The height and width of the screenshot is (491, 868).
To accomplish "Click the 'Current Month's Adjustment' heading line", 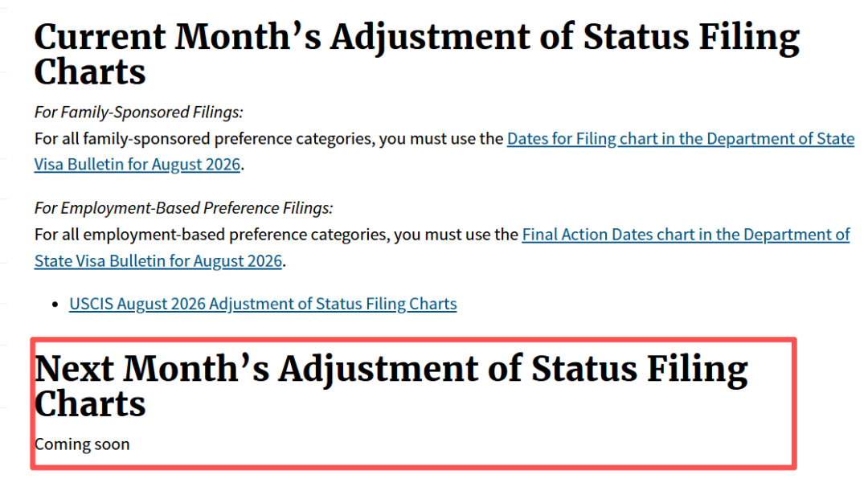I will click(x=416, y=38).
